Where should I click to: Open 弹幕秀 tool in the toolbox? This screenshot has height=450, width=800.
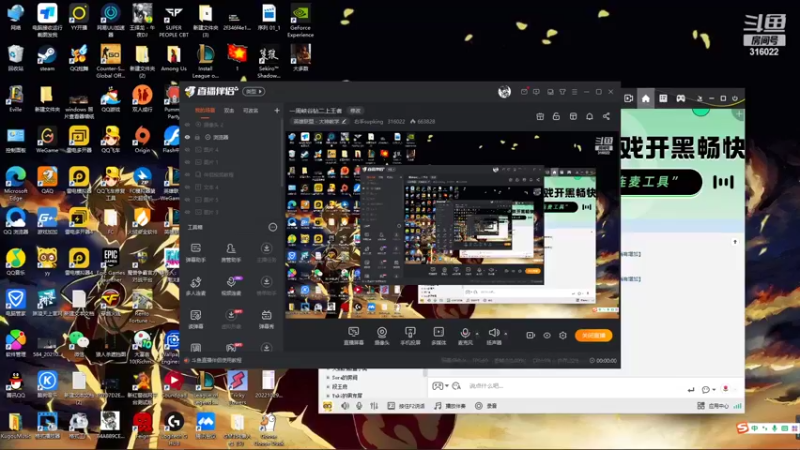266,319
